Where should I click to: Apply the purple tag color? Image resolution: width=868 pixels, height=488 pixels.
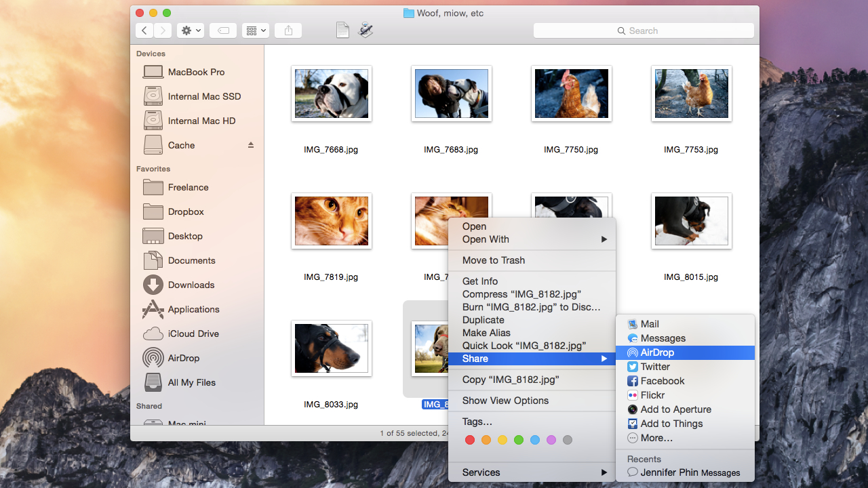[x=551, y=440]
